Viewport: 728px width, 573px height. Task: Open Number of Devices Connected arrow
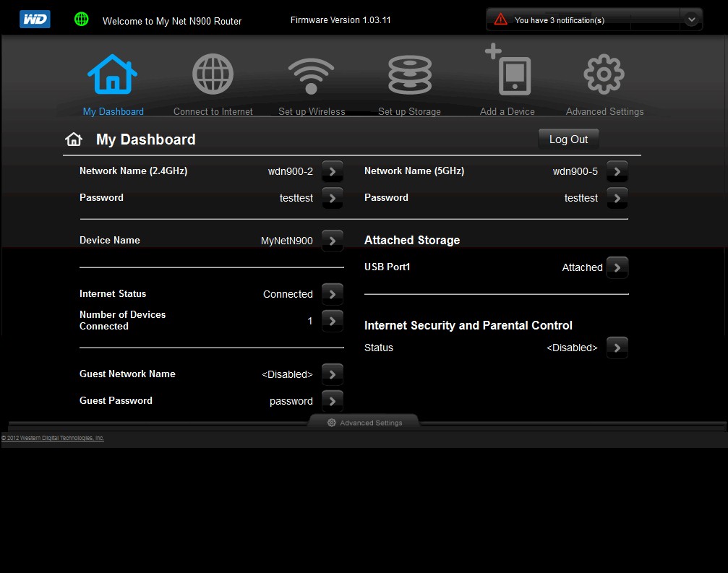pos(333,321)
